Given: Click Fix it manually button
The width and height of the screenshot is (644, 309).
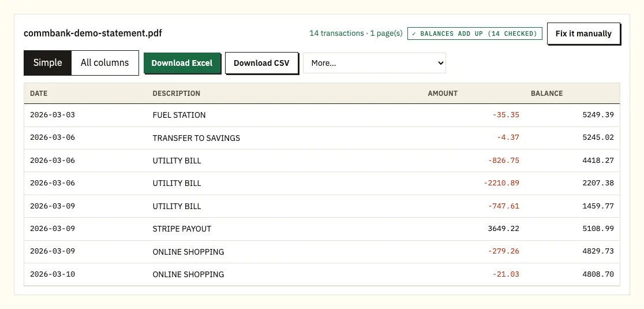Looking at the screenshot, I should point(583,33).
